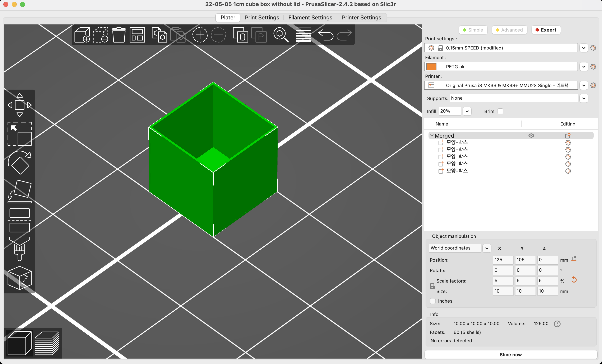Open Print settings preset dropdown
This screenshot has width=602, height=364.
[x=584, y=48]
